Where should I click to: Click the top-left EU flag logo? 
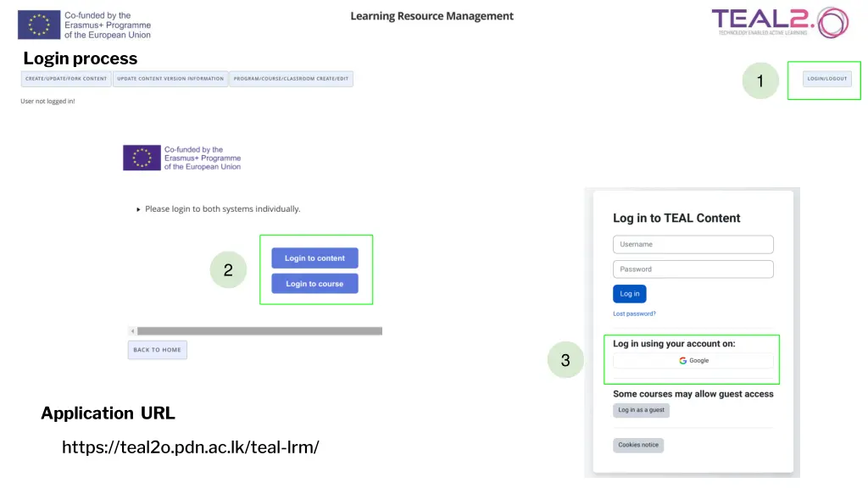(39, 25)
